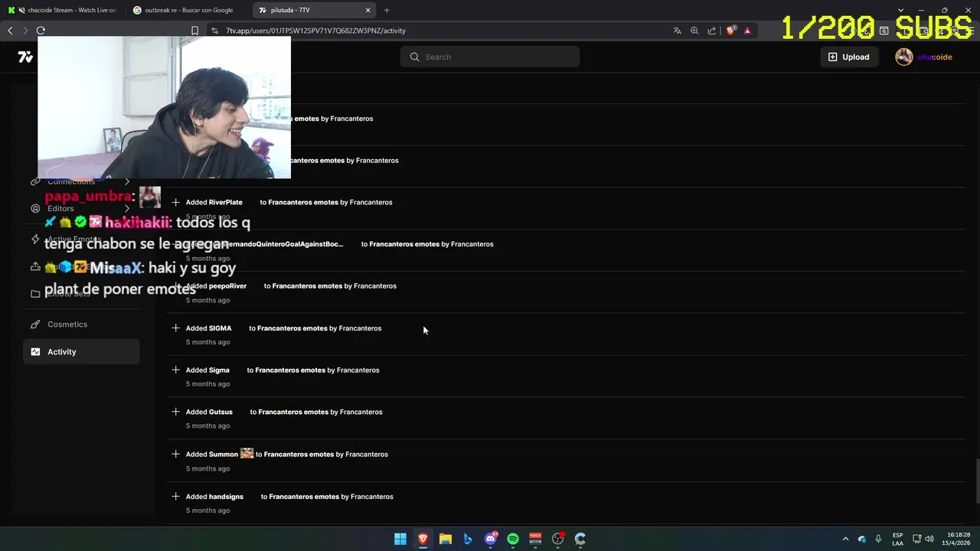Open the uppercase SIGMA emote link
Screen dimensions: 980x551
[220, 328]
